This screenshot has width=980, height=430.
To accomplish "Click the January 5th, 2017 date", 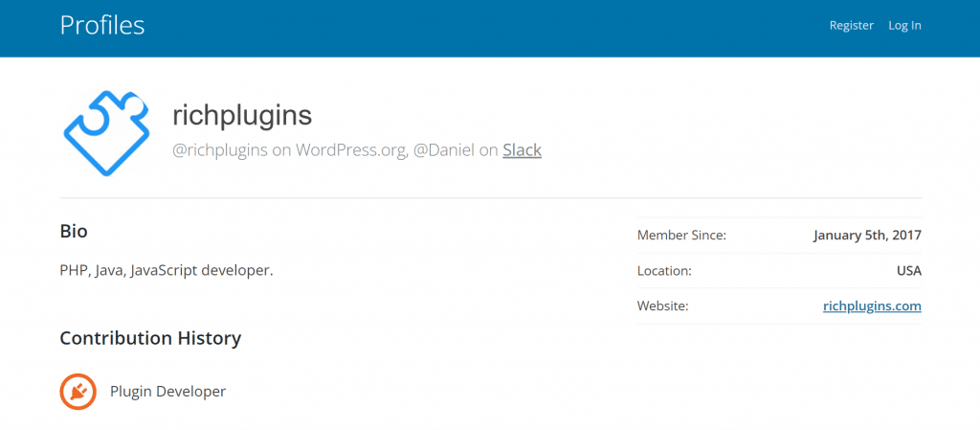I will (x=867, y=235).
